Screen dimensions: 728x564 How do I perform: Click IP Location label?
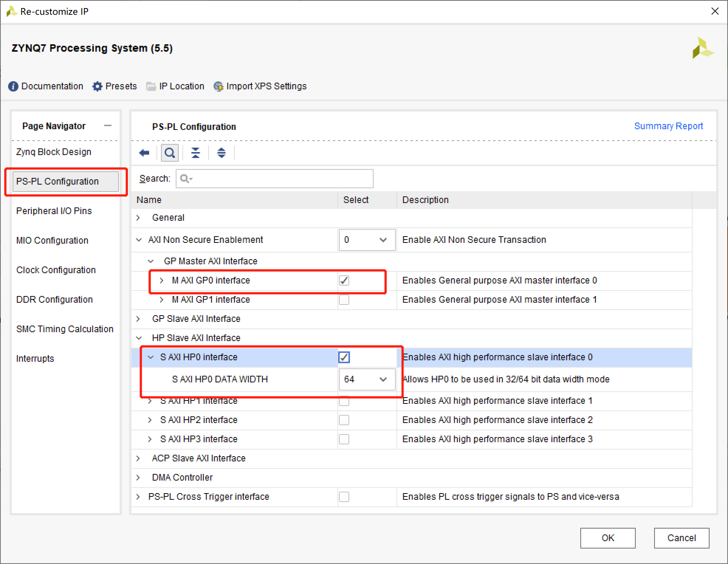click(x=182, y=86)
